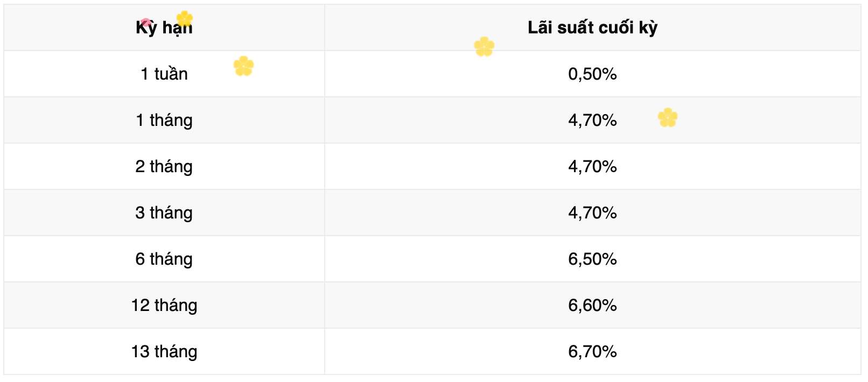Image resolution: width=868 pixels, height=382 pixels.
Task: Click the 4,70% rate for 2 tháng
Action: click(x=592, y=166)
